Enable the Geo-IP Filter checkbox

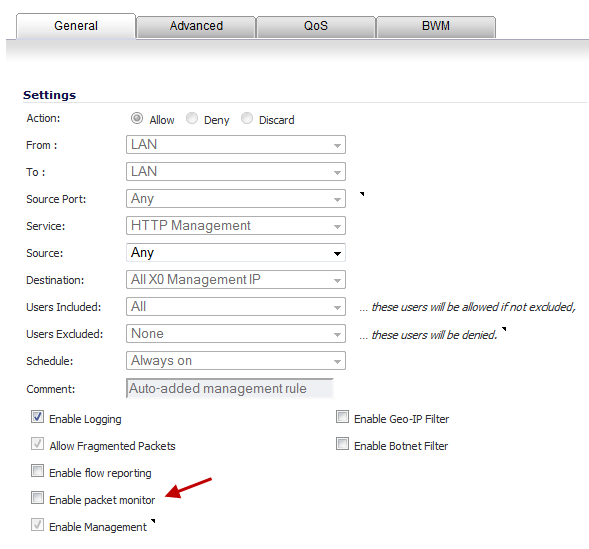tap(342, 417)
